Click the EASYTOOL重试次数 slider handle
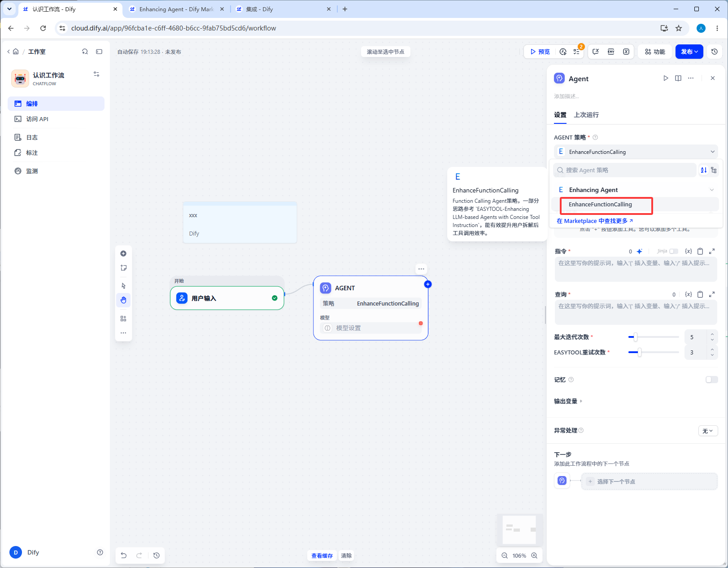 coord(640,352)
